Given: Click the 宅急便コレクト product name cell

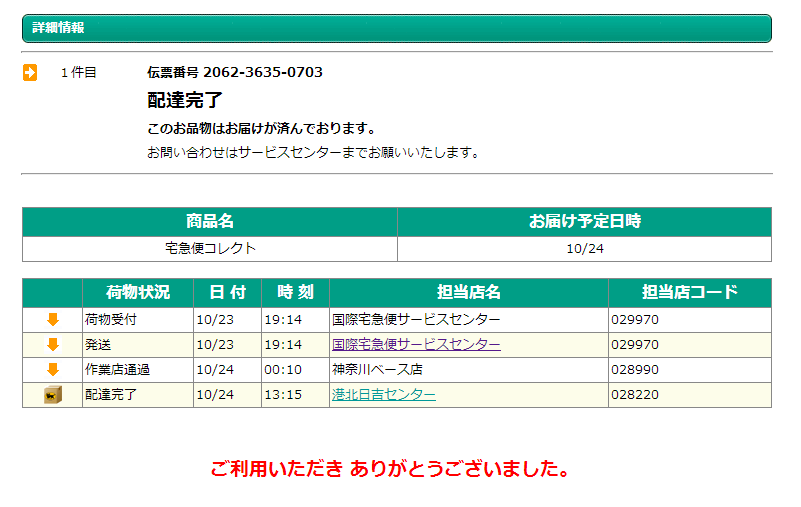Looking at the screenshot, I should pyautogui.click(x=210, y=248).
